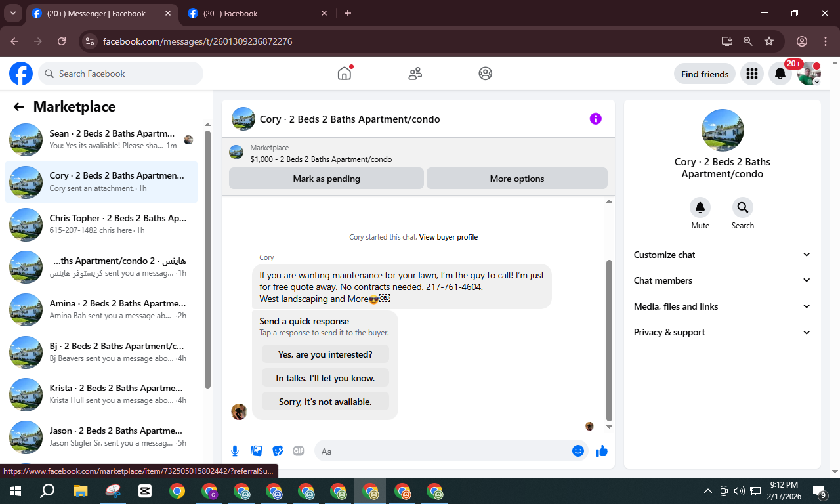Open Chrome profile icon
This screenshot has height=504, width=840.
coord(802,41)
